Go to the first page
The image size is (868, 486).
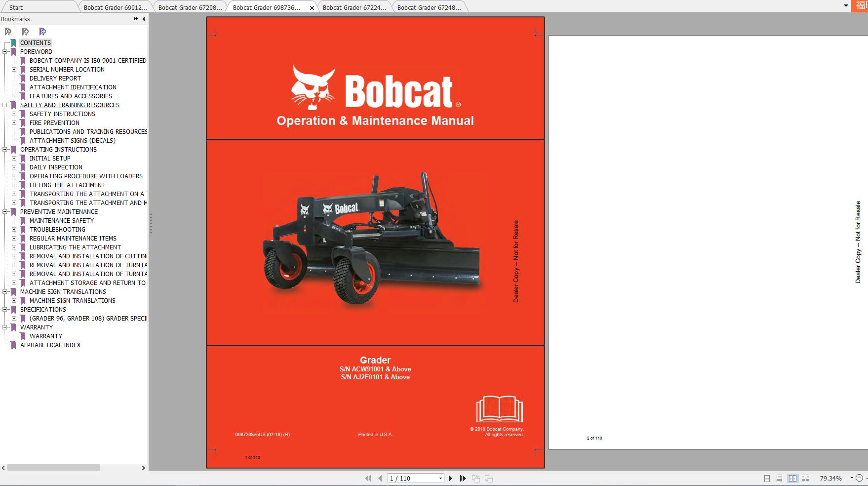point(368,478)
